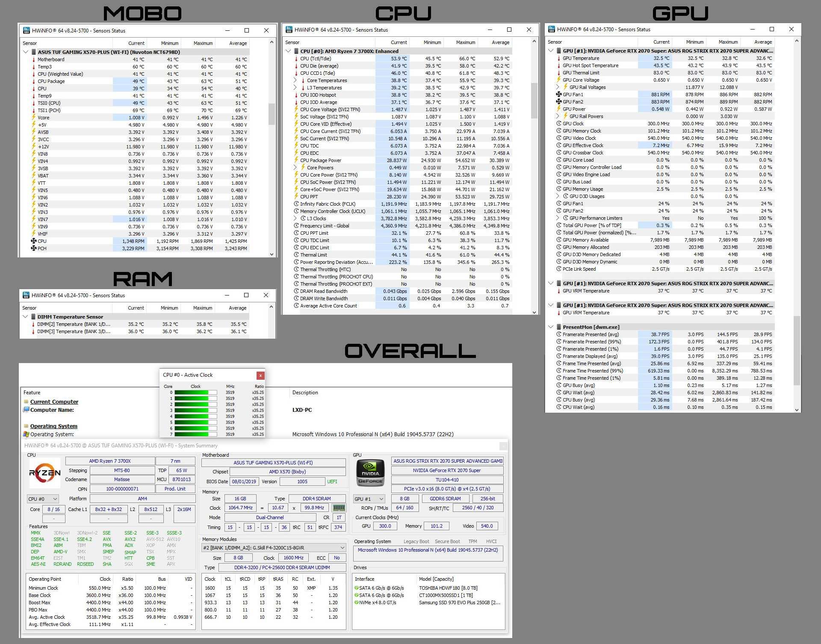Click the Secure Boot indicator label
Screen dimensions: 821x644
click(448, 541)
